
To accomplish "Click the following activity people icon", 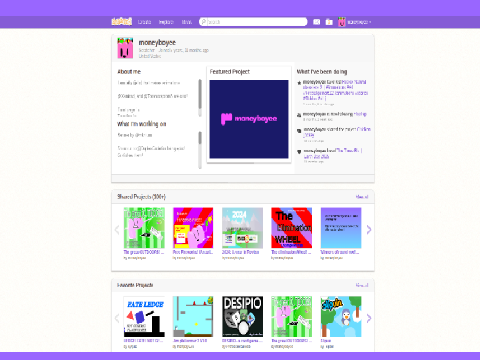I will point(299,115).
